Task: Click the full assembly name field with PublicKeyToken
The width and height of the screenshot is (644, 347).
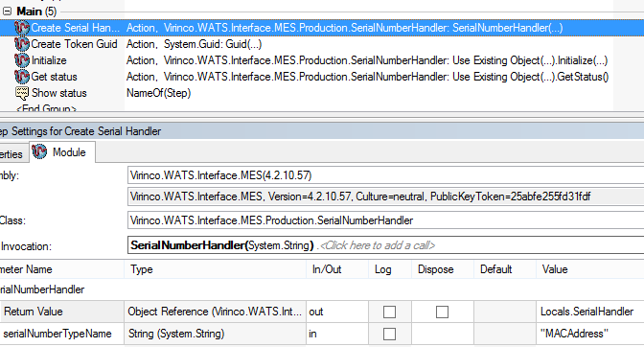Action: 385,197
